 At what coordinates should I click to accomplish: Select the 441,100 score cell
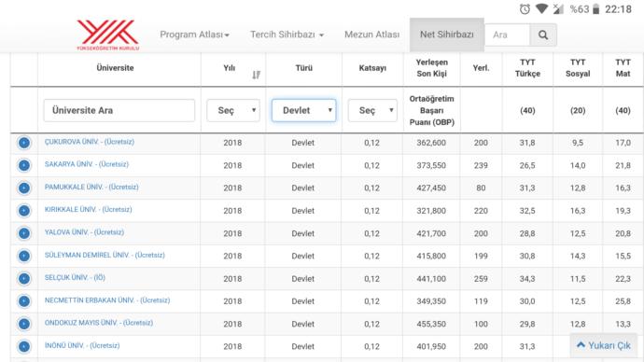[x=431, y=278]
